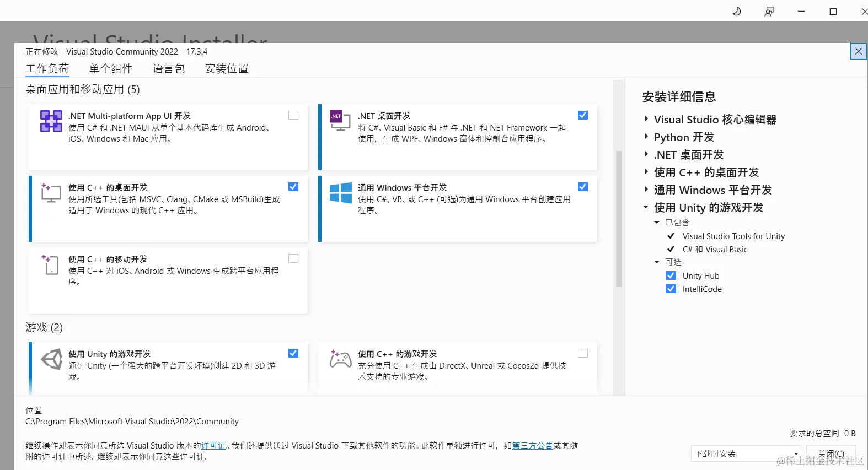Click the C++ desktop development monitor icon
Screen dimensions: 868x470
[51, 193]
